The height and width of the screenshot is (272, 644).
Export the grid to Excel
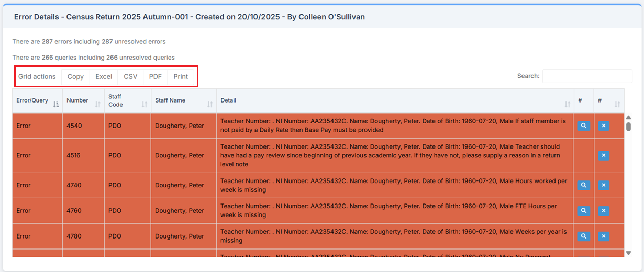tap(104, 77)
